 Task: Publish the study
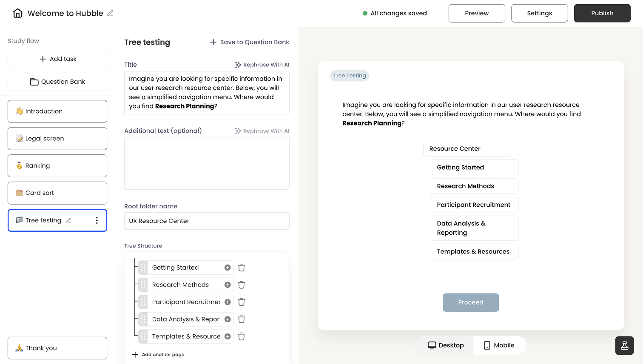click(x=602, y=13)
